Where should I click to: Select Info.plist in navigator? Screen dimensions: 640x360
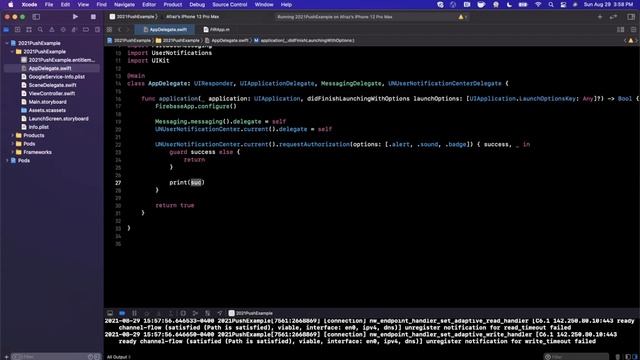point(35,127)
